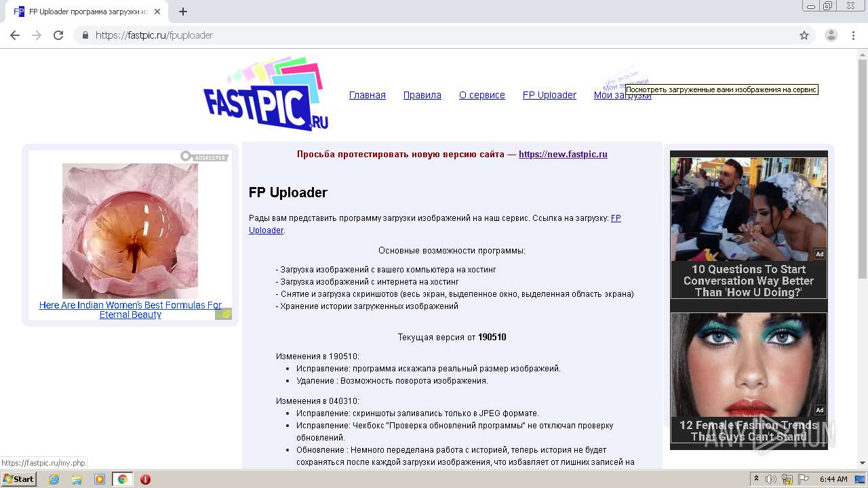
Task: Click Action Center flag tray icon
Action: click(804, 479)
